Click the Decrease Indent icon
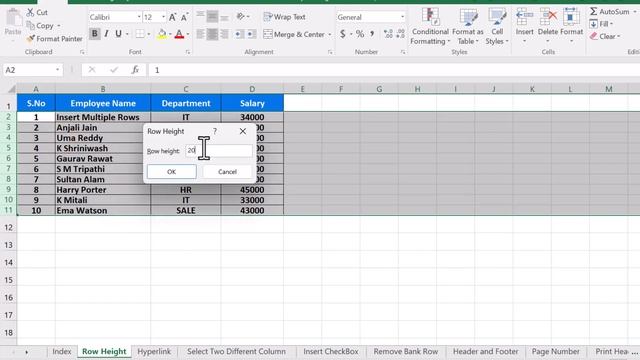Viewport: 640px width, 360px height. pyautogui.click(x=238, y=34)
